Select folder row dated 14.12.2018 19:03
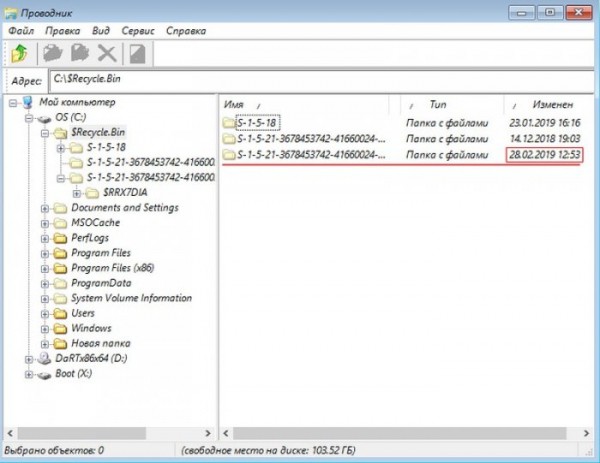 point(402,139)
